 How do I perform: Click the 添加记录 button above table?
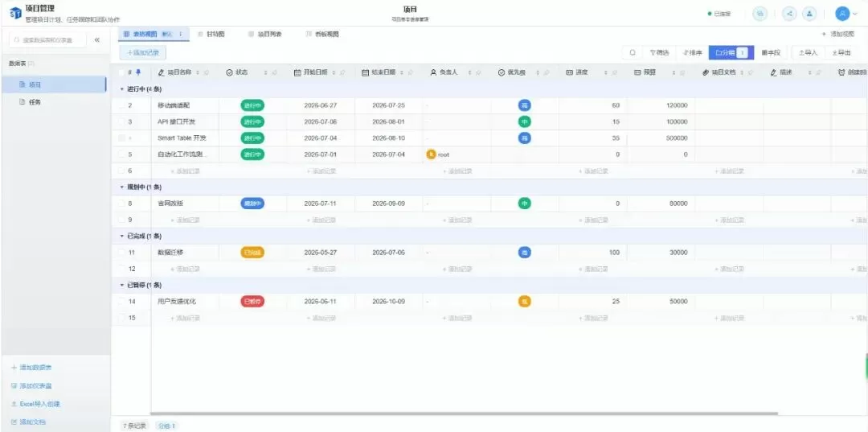click(x=143, y=52)
